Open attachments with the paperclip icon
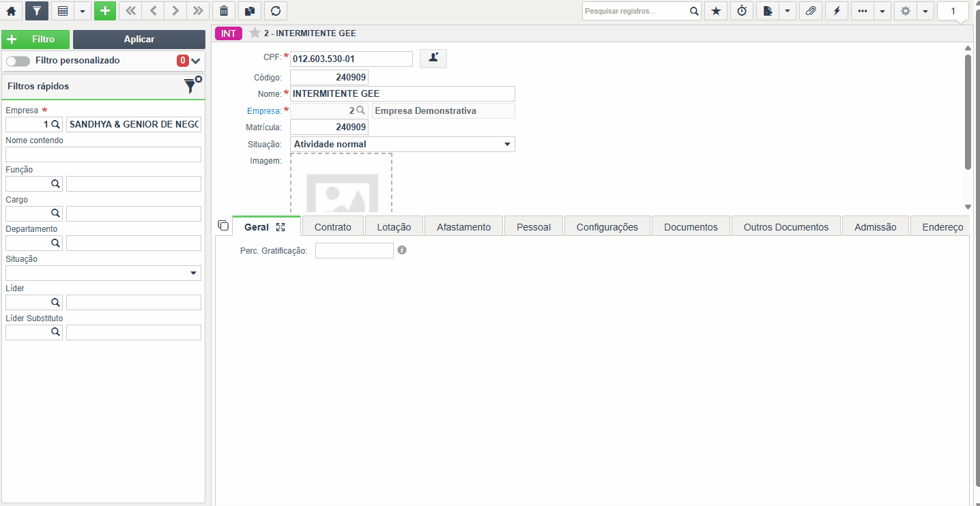980x506 pixels. (x=811, y=11)
